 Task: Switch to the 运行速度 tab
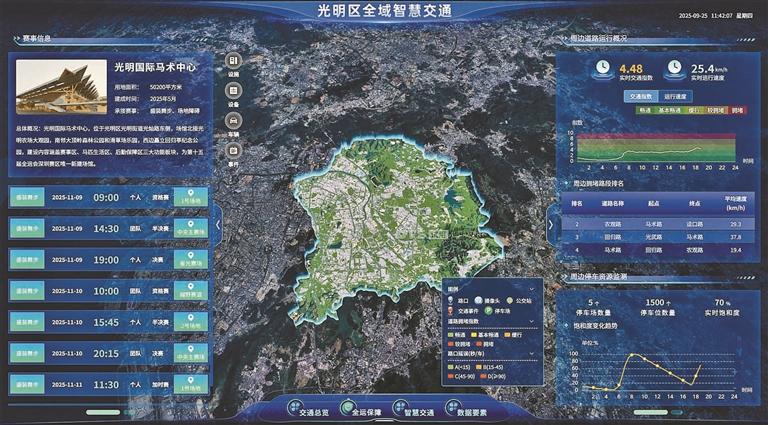click(675, 96)
